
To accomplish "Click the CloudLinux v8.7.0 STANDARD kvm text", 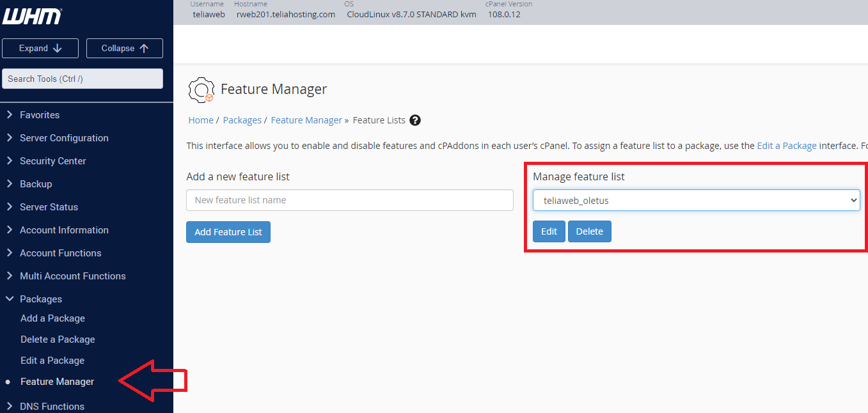I will coord(411,15).
